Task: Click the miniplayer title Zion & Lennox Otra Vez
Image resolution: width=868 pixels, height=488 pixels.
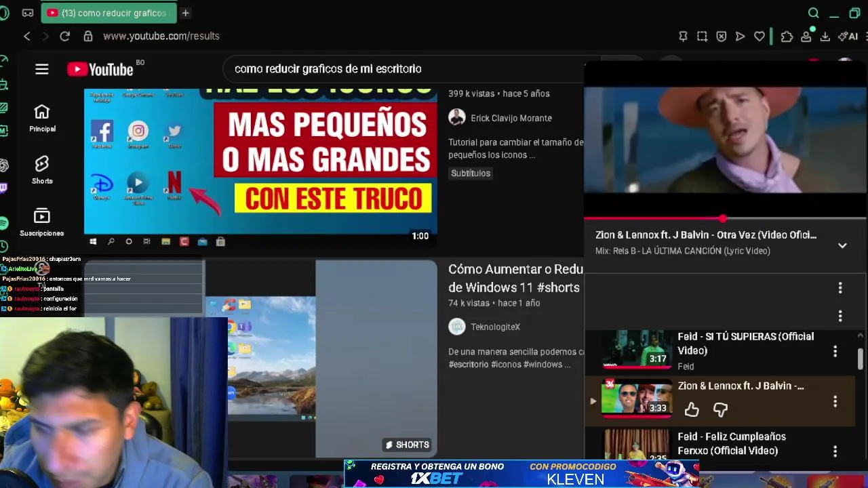Action: [706, 235]
